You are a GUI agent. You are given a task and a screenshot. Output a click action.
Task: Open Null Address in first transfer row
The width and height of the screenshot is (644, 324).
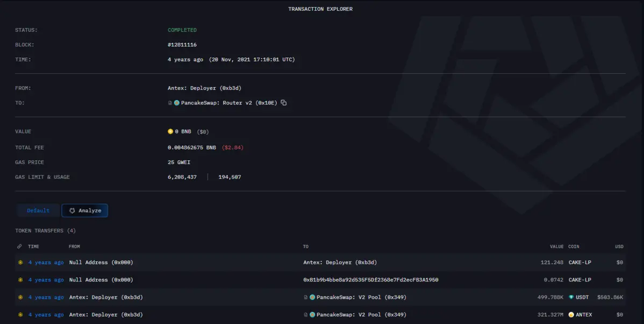click(x=101, y=263)
